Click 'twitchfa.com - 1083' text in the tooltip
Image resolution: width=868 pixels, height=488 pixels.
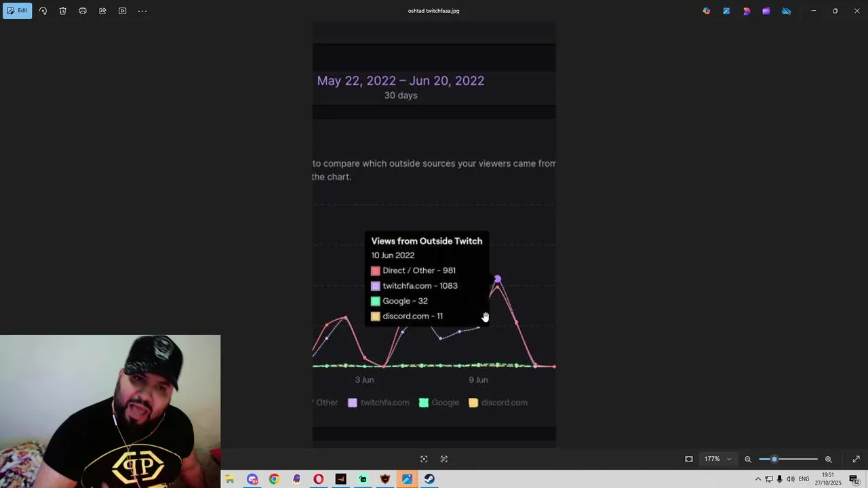[420, 286]
